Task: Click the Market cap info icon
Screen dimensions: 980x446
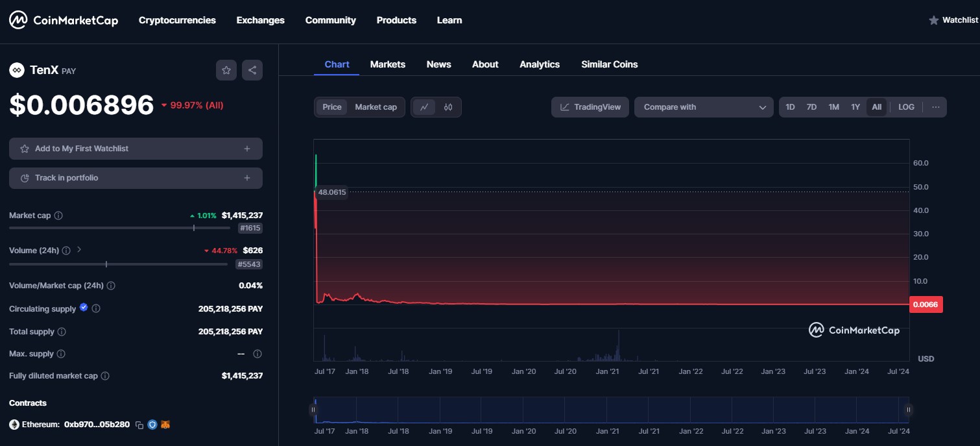Action: point(58,216)
